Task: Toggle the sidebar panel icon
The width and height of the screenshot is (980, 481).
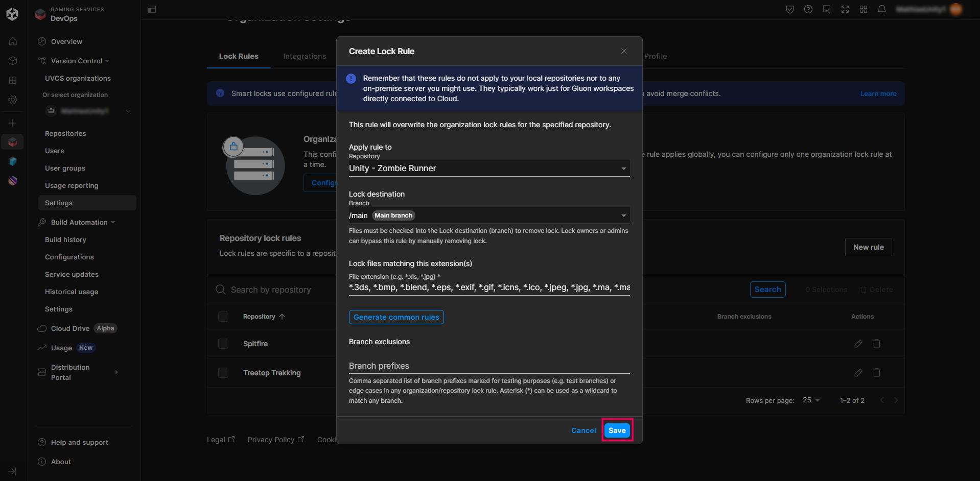Action: click(152, 9)
